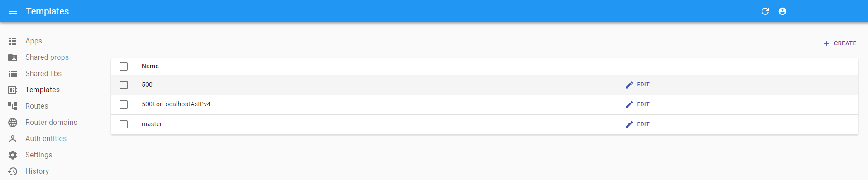Create a new template with CREATE button
Screen dimensions: 868x180
point(839,43)
